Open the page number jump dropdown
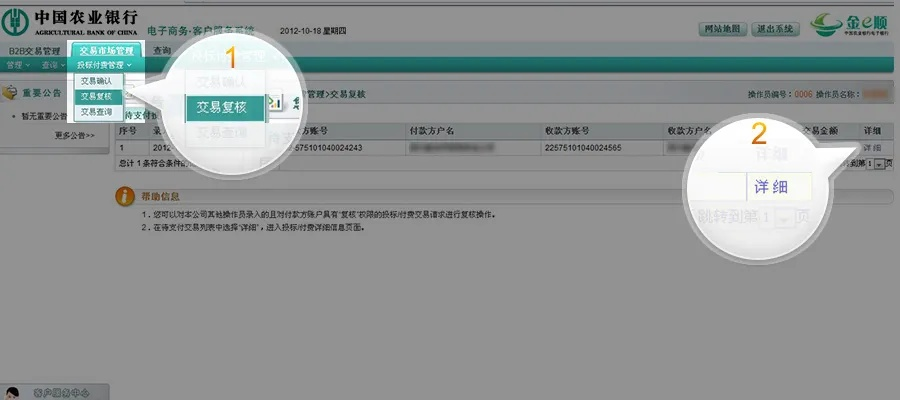900x400 pixels. click(x=879, y=163)
